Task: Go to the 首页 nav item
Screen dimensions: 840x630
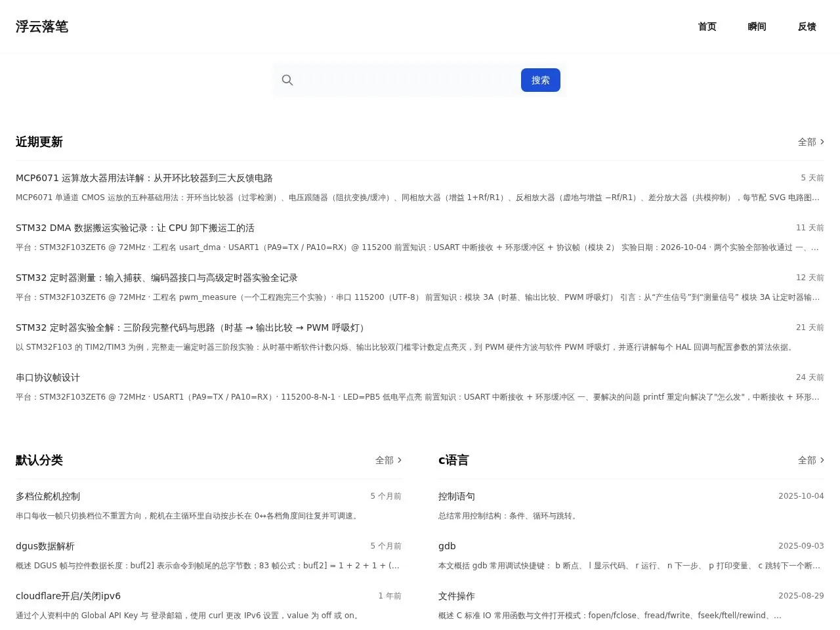Action: pyautogui.click(x=707, y=26)
